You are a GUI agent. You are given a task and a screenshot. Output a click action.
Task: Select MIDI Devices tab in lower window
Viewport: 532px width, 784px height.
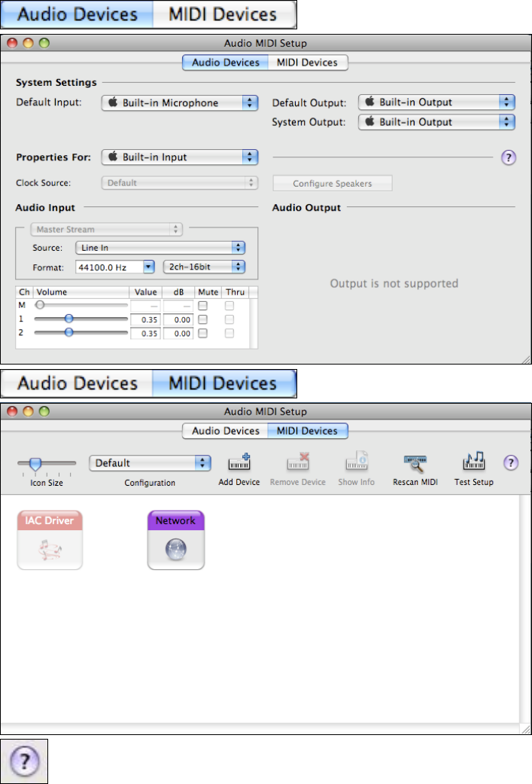pyautogui.click(x=308, y=431)
